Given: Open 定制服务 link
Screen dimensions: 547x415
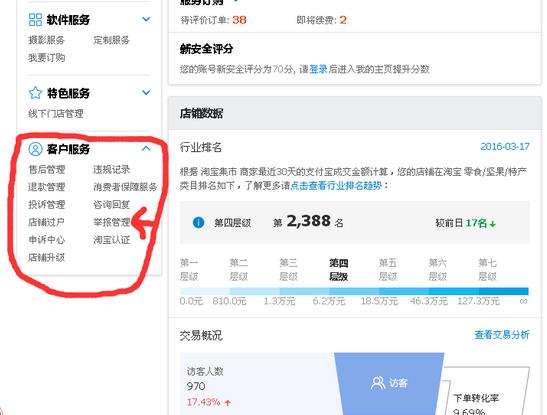Looking at the screenshot, I should 111,40.
